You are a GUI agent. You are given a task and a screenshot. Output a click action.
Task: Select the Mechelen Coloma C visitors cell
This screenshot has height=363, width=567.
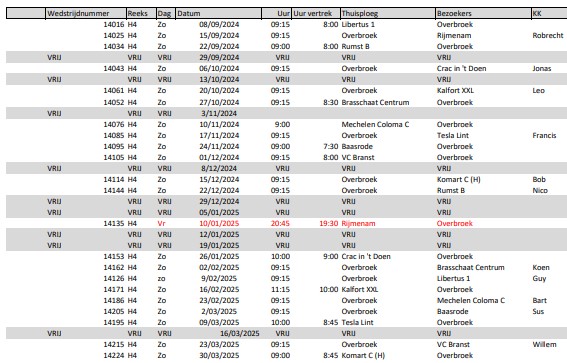click(x=470, y=300)
